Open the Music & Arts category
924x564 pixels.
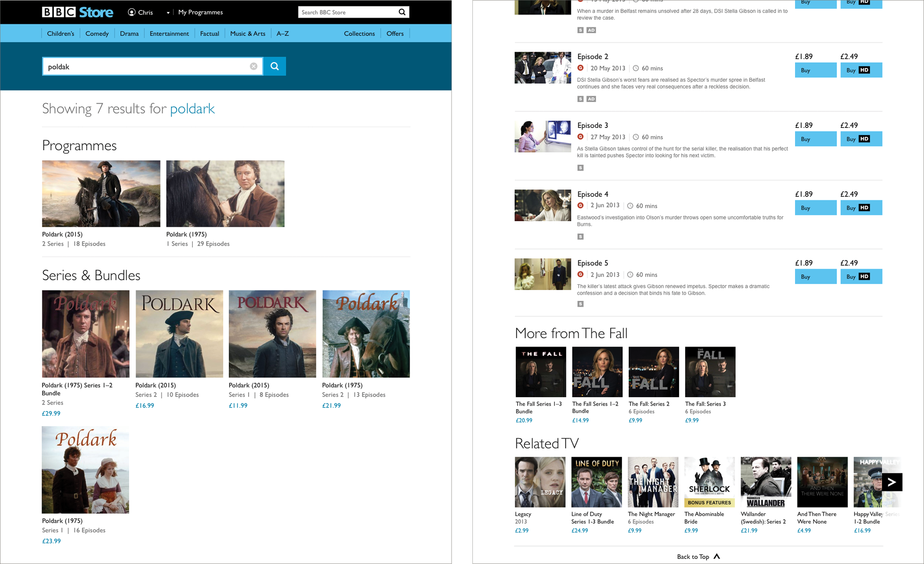(248, 34)
